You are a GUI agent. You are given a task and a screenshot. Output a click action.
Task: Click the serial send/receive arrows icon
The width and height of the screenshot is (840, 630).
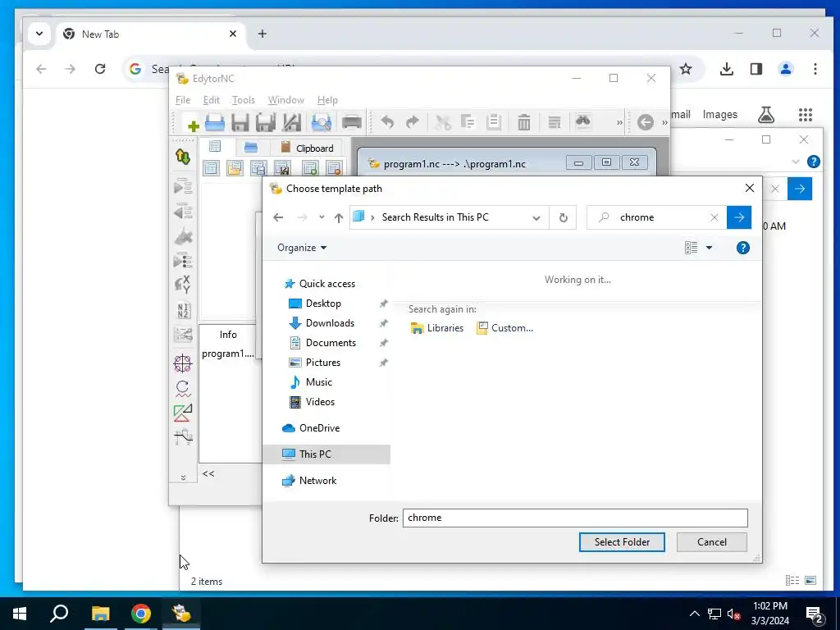(183, 157)
